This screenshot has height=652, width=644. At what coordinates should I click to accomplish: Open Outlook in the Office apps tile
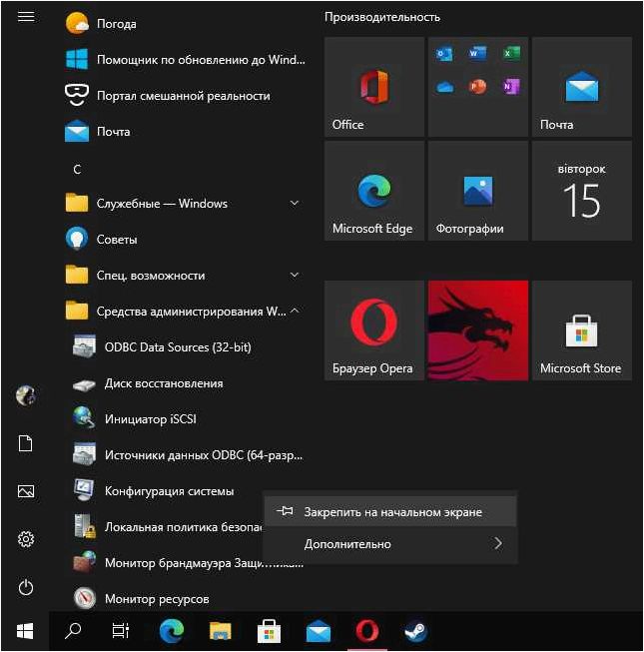pyautogui.click(x=444, y=54)
